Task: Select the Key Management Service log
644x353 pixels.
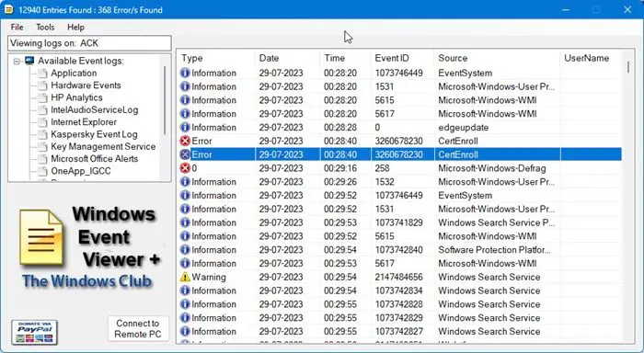Action: [x=103, y=146]
